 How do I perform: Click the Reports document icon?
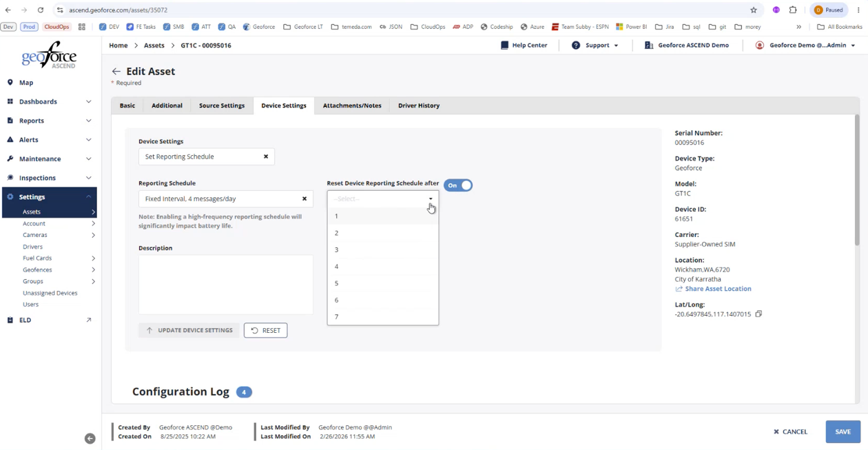10,121
